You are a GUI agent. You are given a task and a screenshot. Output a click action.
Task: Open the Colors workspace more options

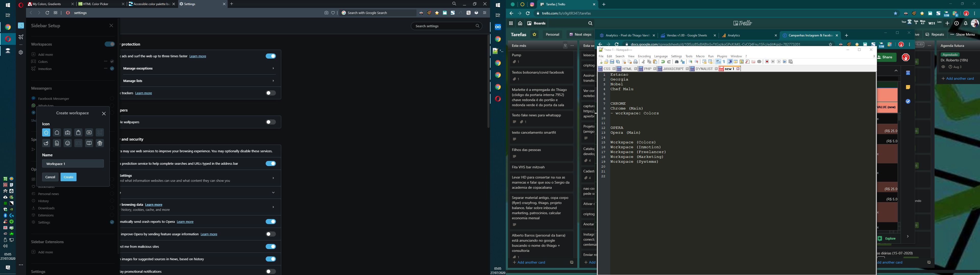click(105, 62)
